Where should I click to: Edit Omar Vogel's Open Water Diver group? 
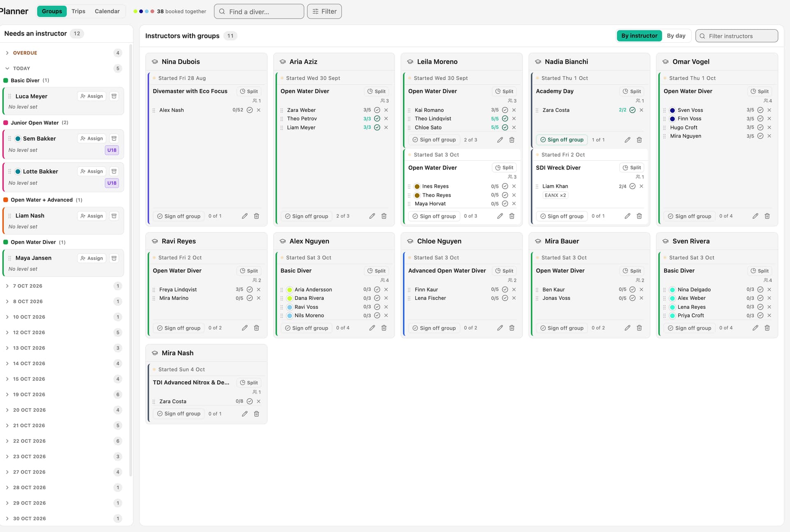[x=755, y=216]
